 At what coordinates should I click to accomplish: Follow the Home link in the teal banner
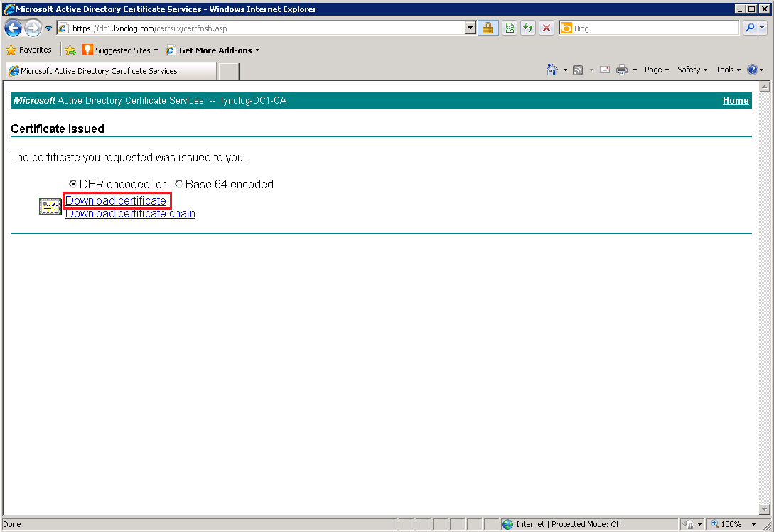pyautogui.click(x=736, y=100)
